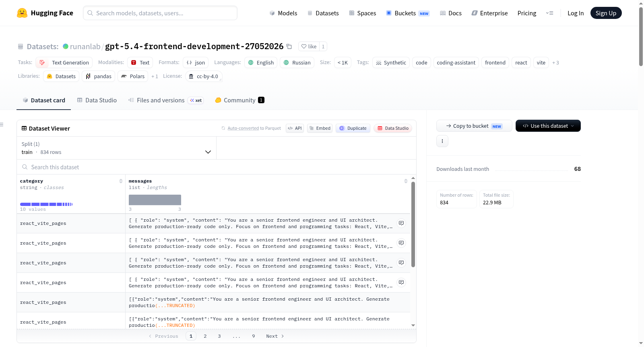Open Data Studio button in viewer header
The width and height of the screenshot is (644, 347).
tap(393, 128)
